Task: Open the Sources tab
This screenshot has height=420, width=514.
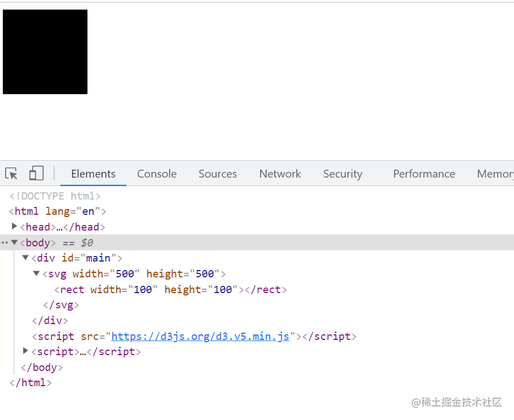Action: click(x=217, y=173)
